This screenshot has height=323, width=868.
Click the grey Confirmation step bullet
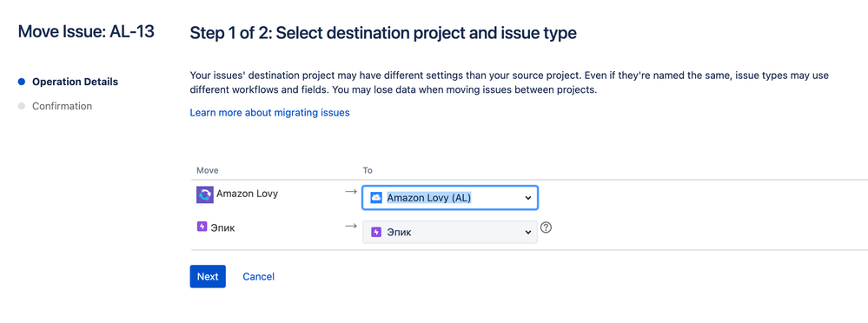(22, 106)
